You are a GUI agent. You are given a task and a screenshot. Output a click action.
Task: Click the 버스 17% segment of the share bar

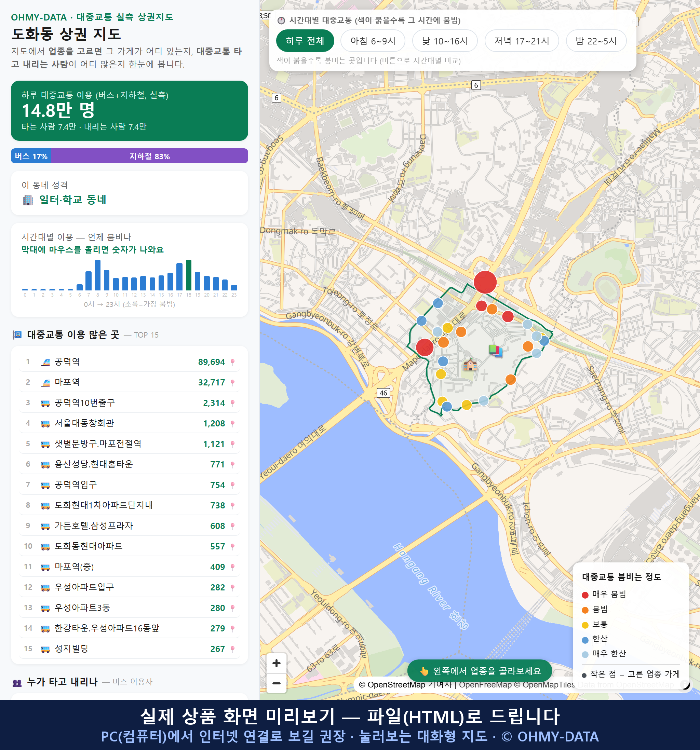click(31, 156)
